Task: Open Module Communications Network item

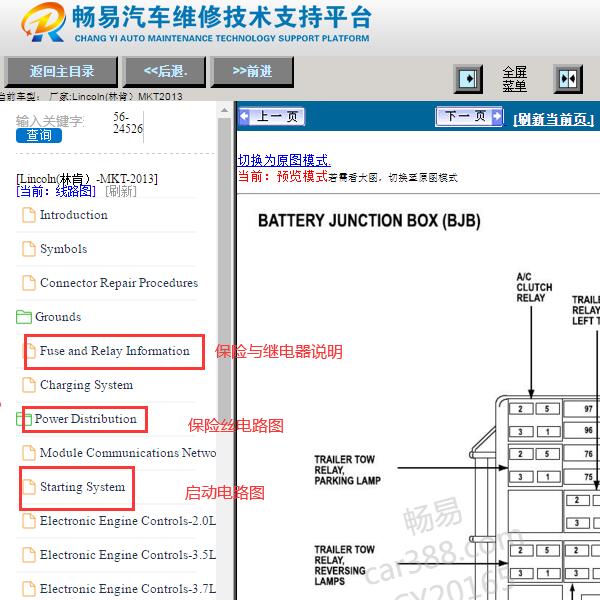Action: tap(128, 453)
